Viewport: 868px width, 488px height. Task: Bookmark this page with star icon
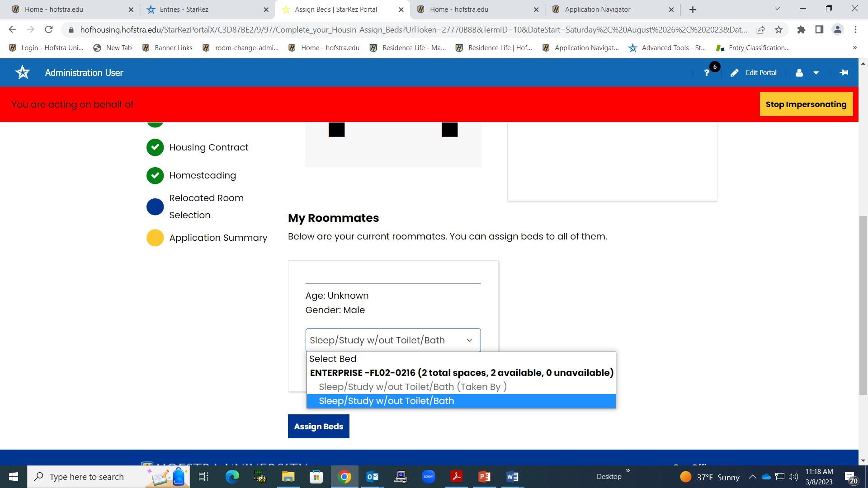coord(778,30)
